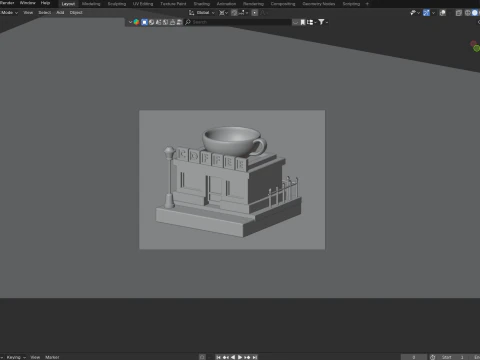
Task: Toggle the preview range clock icon
Action: click(x=433, y=357)
